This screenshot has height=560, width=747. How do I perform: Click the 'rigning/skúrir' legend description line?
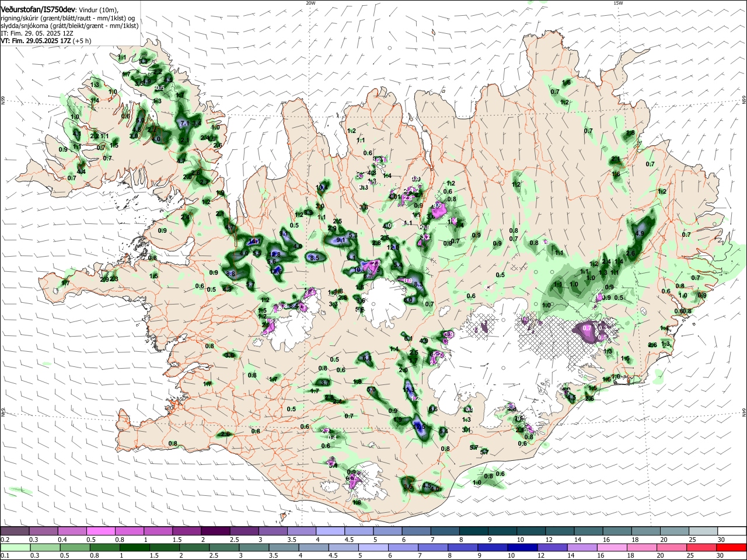(x=68, y=18)
